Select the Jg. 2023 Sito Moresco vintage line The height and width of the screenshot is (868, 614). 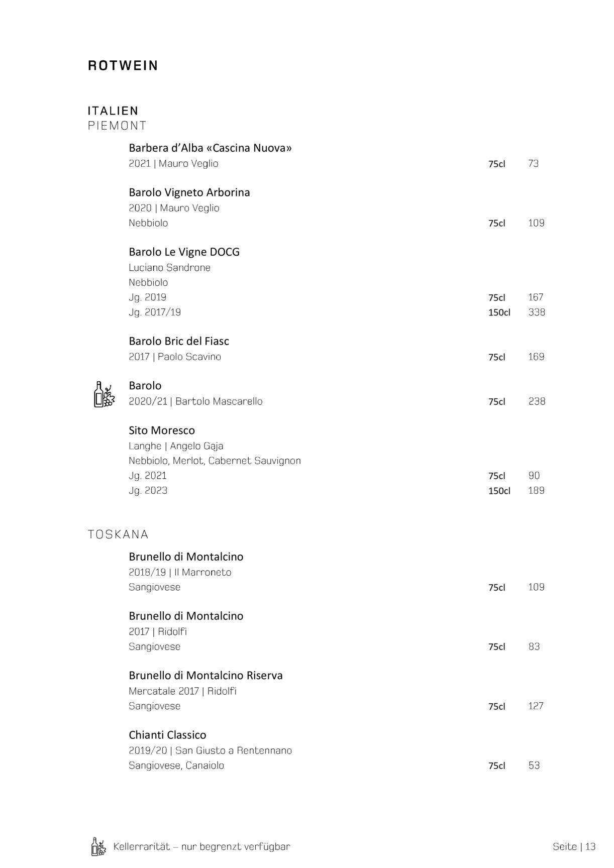click(148, 491)
